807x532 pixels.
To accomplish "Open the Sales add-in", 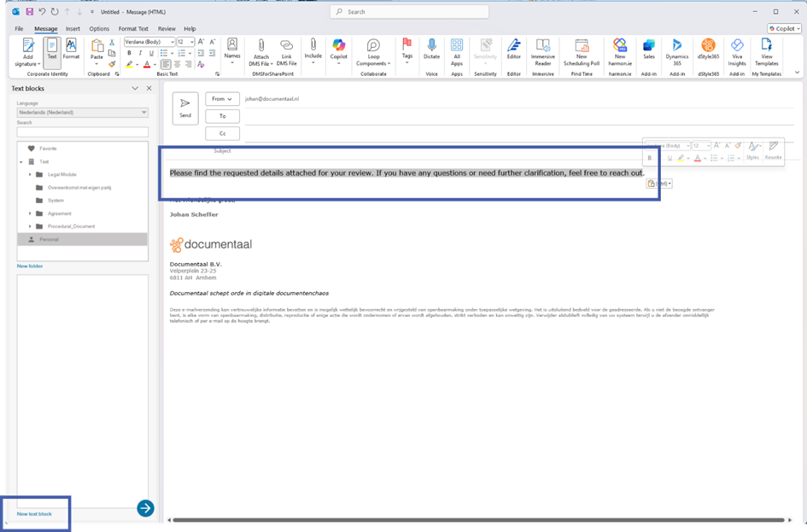I will click(649, 50).
